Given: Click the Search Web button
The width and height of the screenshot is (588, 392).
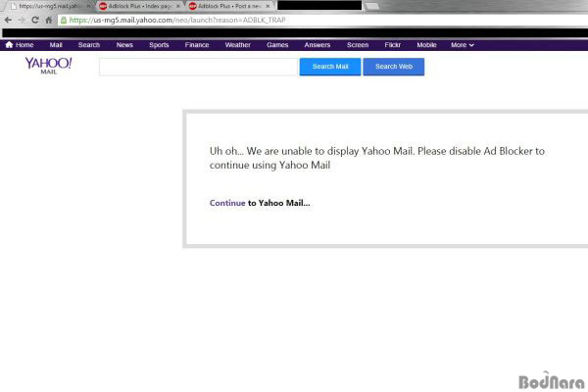Looking at the screenshot, I should point(394,67).
